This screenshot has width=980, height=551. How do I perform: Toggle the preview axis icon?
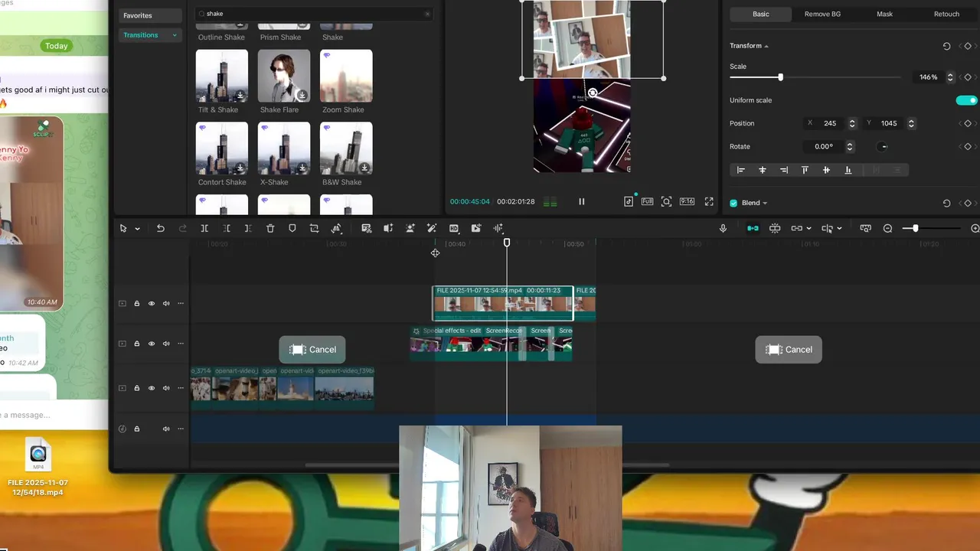coord(827,228)
